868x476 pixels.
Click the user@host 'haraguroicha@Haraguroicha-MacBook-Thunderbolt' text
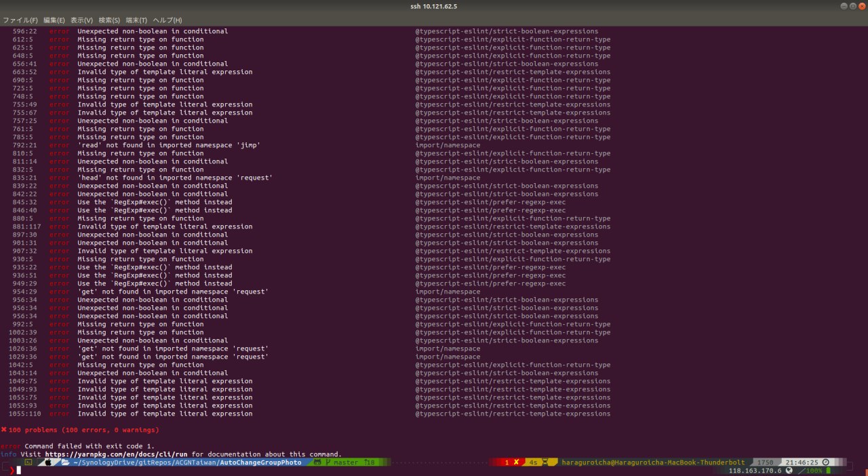[x=654, y=462]
